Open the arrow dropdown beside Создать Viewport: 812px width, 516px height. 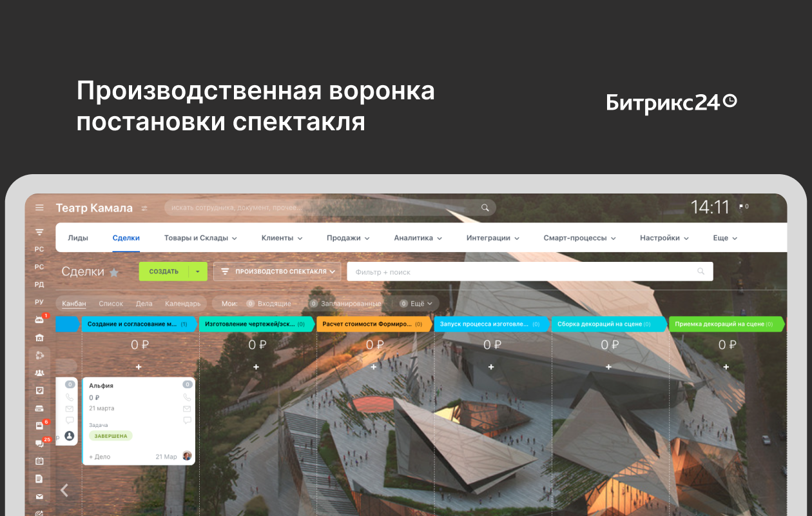click(x=198, y=272)
